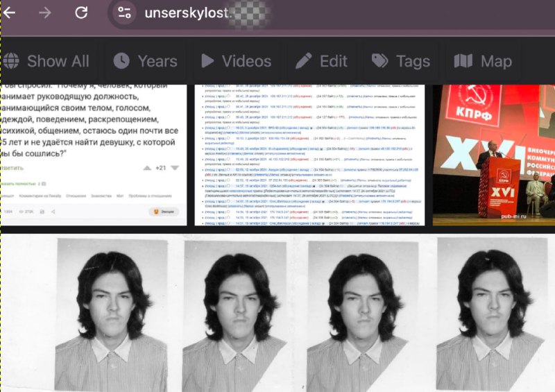
Task: Open the Tags menu item
Action: tap(401, 61)
